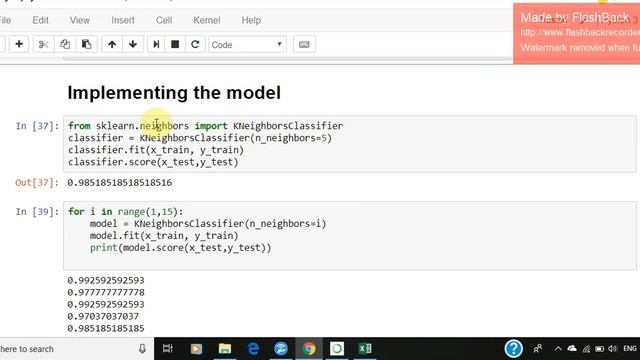Copy the selected cells with the copy icon
640x360 pixels.
click(65, 44)
